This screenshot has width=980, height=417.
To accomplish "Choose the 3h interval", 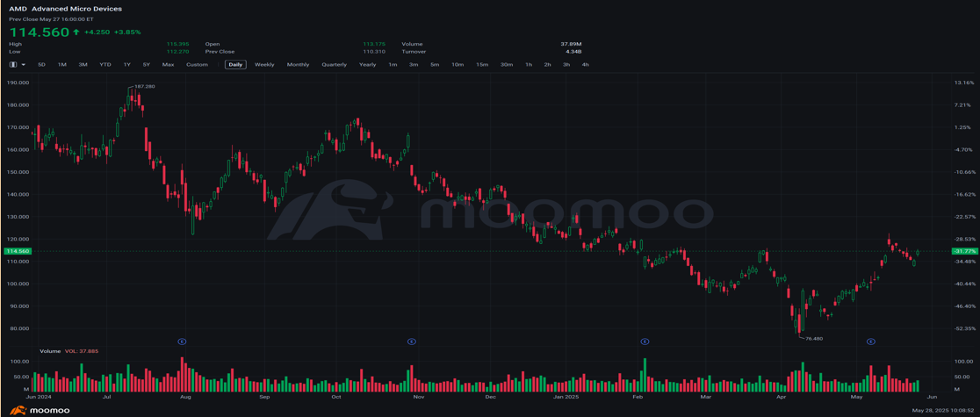I will tap(566, 64).
